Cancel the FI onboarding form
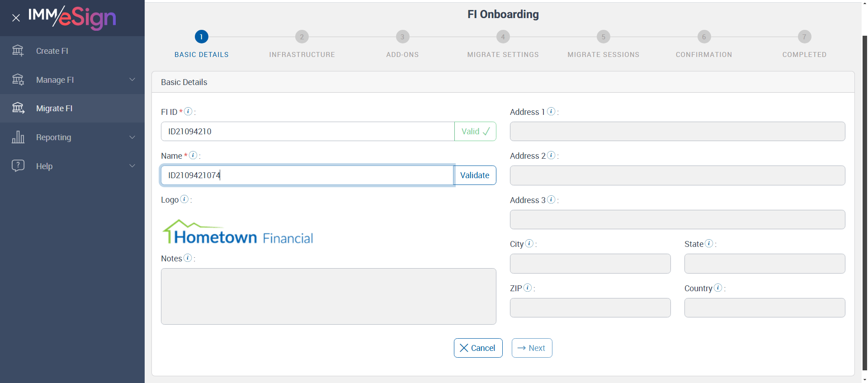Viewport: 868px width, 383px height. point(478,348)
